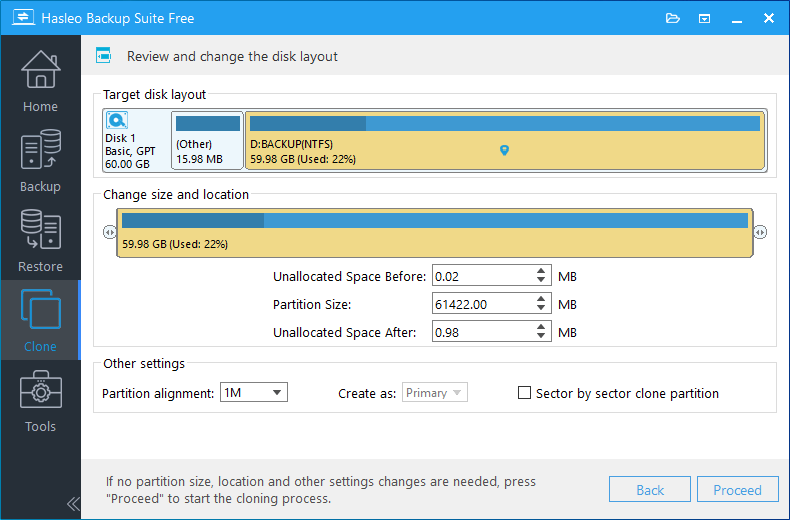Close the Hasleo Backup Suite window
Image resolution: width=790 pixels, height=520 pixels.
(769, 19)
